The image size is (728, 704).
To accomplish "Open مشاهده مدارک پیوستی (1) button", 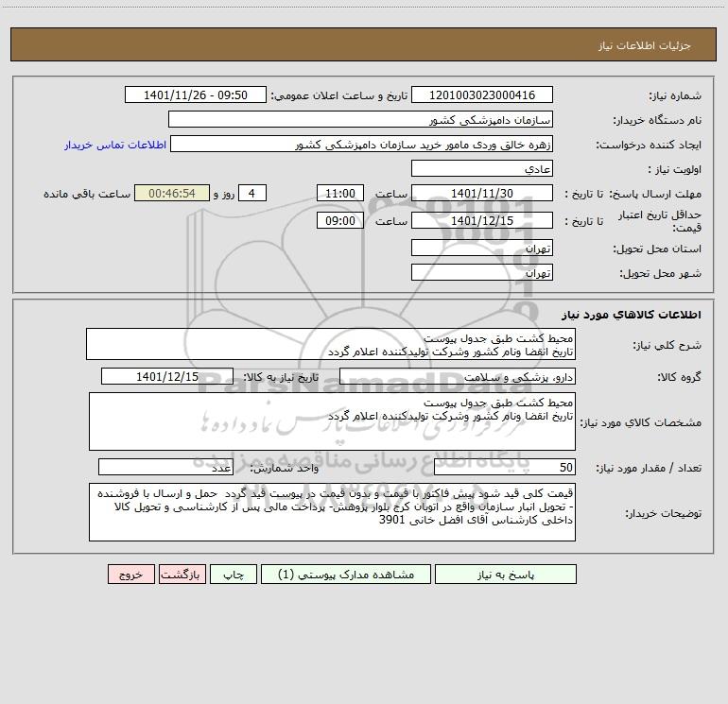I will click(346, 575).
